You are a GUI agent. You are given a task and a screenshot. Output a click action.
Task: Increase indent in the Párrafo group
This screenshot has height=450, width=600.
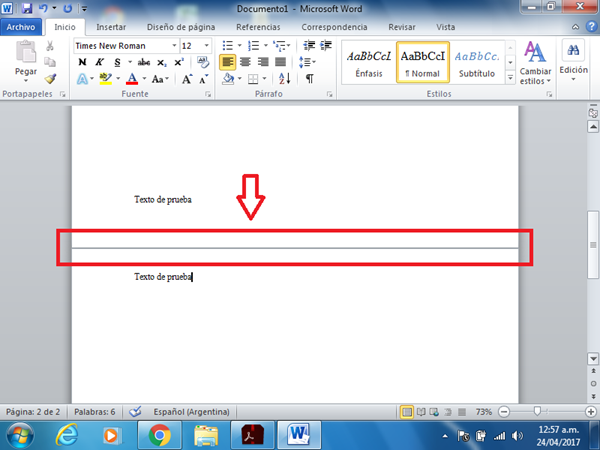326,46
